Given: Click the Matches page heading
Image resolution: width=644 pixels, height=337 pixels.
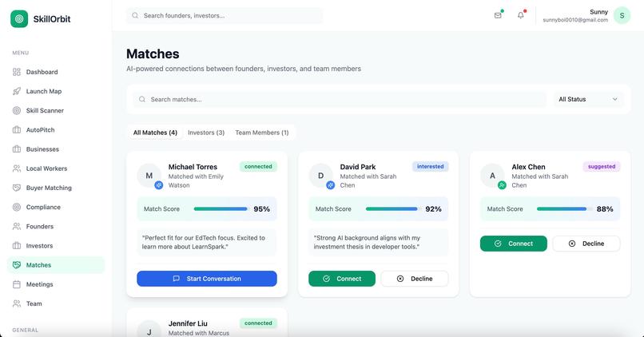Looking at the screenshot, I should point(153,54).
